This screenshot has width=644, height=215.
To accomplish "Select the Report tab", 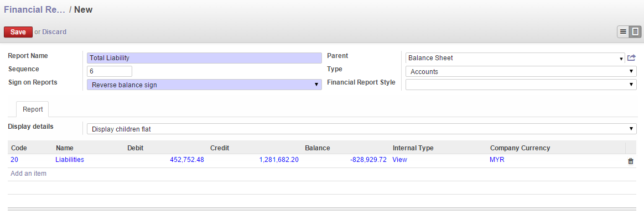I will coord(33,109).
